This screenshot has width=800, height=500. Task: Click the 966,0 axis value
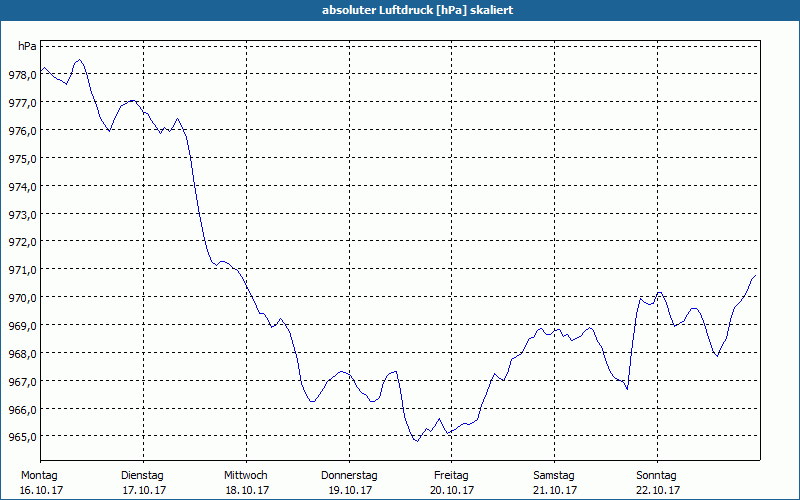[22, 410]
